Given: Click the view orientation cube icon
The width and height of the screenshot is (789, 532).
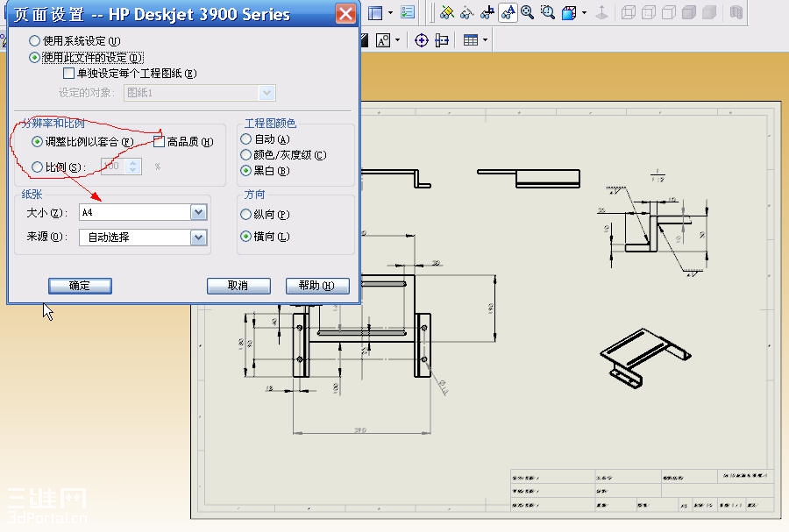Looking at the screenshot, I should tap(569, 12).
